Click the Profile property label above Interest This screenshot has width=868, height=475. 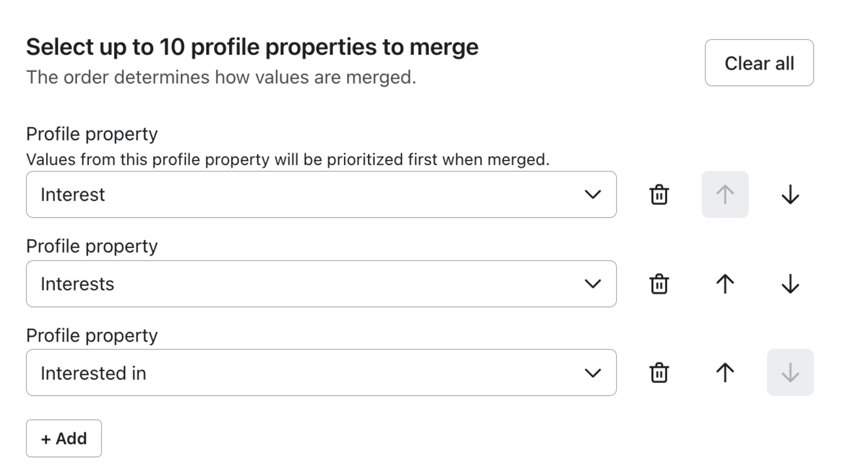coord(92,134)
